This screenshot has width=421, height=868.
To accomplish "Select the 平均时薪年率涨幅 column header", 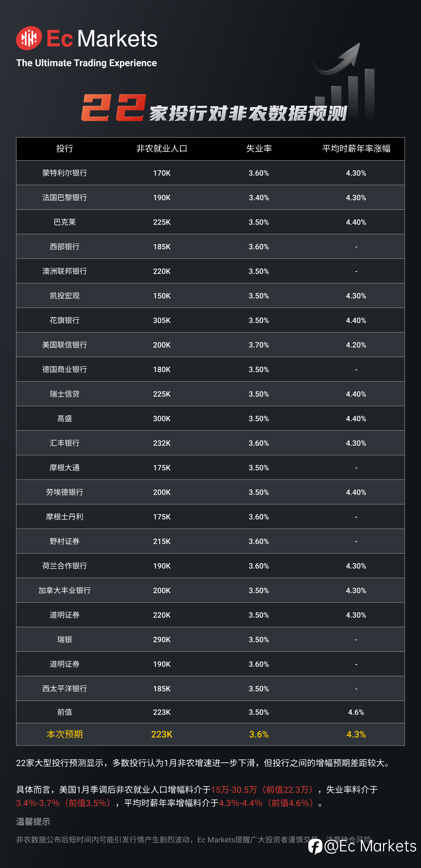I will point(356,149).
